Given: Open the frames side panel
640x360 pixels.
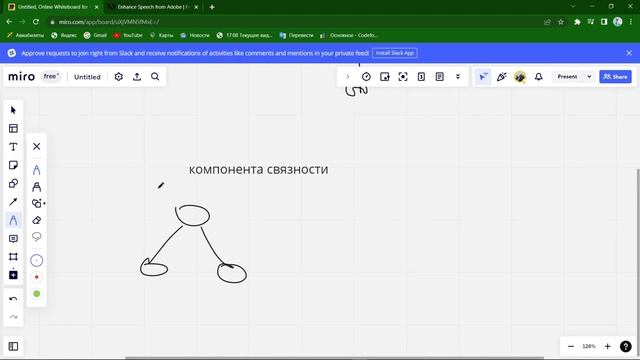Looking at the screenshot, I should coord(13,347).
